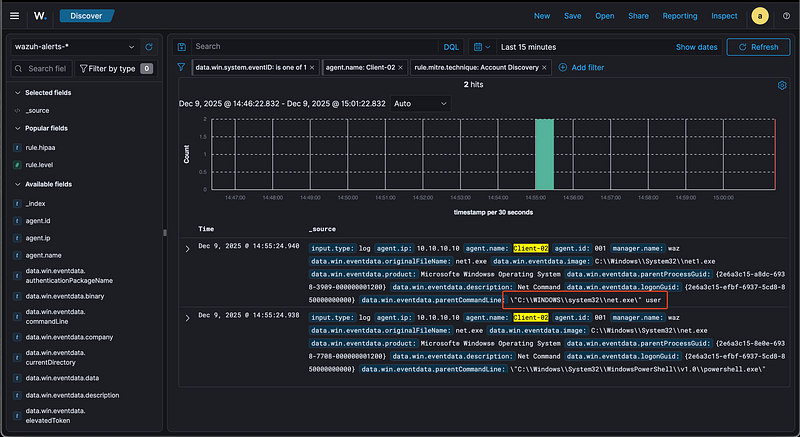Screen dimensions: 800x437
Task: Click the plus icon for Add filter
Action: (563, 67)
